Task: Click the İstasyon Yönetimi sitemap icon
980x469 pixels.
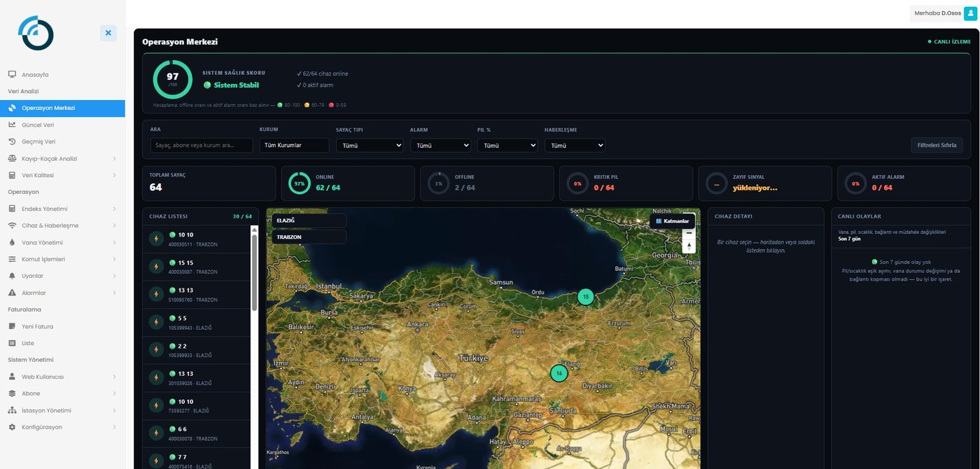Action: [12, 410]
